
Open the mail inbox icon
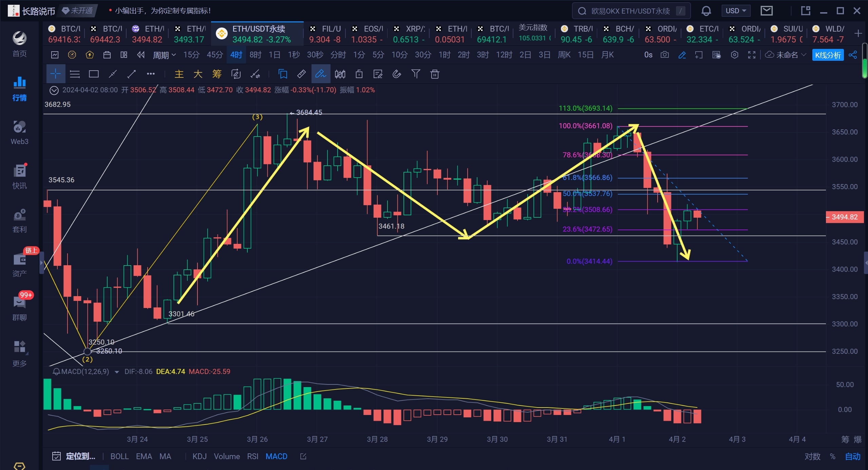pyautogui.click(x=767, y=11)
